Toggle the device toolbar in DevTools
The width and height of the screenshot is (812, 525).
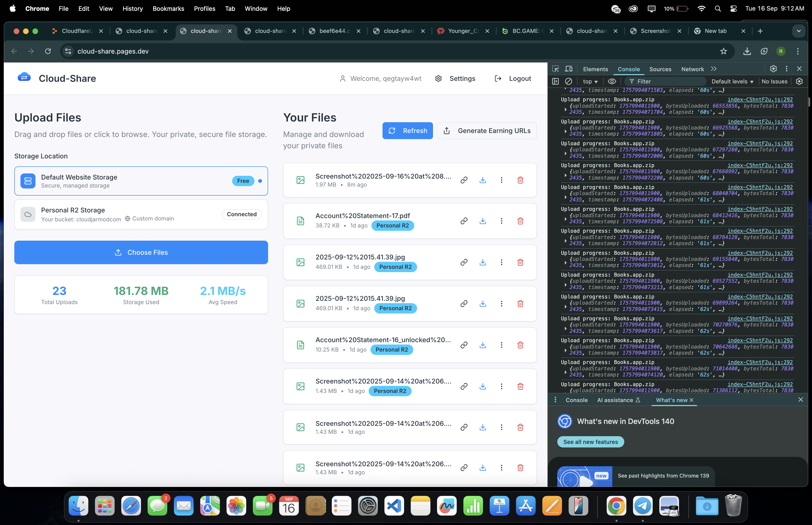(x=568, y=69)
